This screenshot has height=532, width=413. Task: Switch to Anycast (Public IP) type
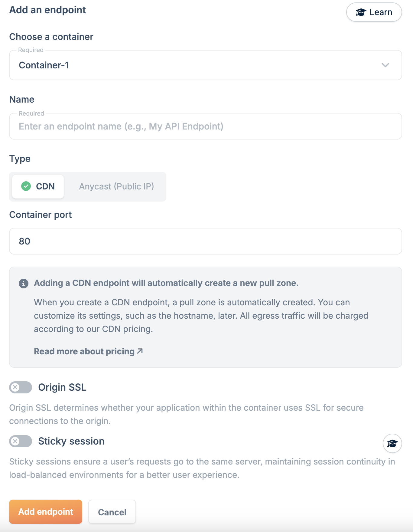pyautogui.click(x=116, y=186)
